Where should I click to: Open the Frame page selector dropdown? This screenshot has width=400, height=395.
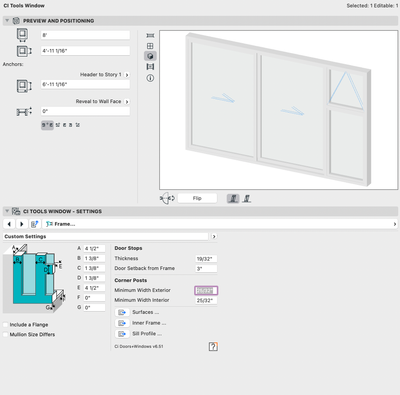pyautogui.click(x=220, y=224)
